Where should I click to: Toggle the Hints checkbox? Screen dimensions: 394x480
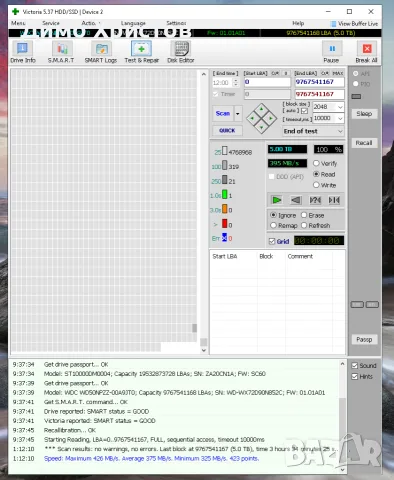tap(355, 376)
